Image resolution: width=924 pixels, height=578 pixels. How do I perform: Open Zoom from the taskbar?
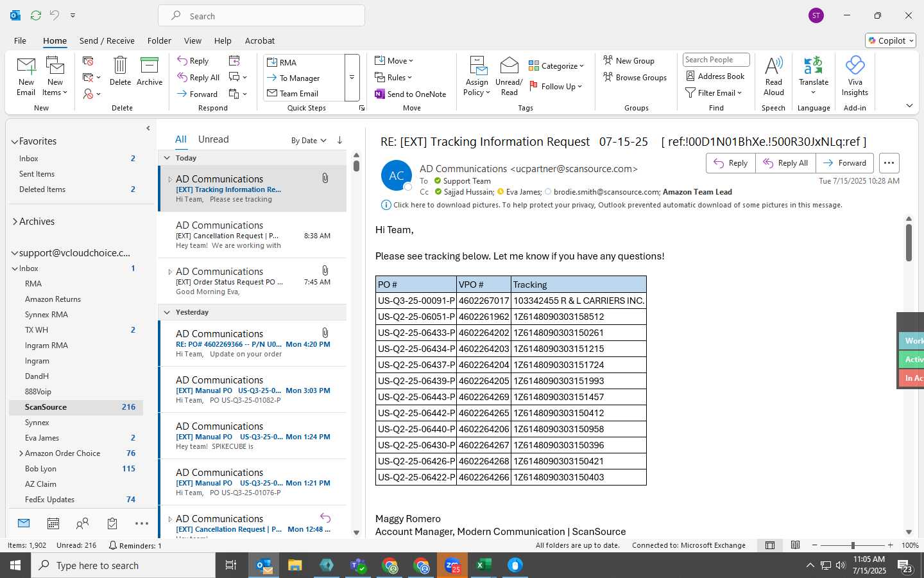(x=452, y=565)
